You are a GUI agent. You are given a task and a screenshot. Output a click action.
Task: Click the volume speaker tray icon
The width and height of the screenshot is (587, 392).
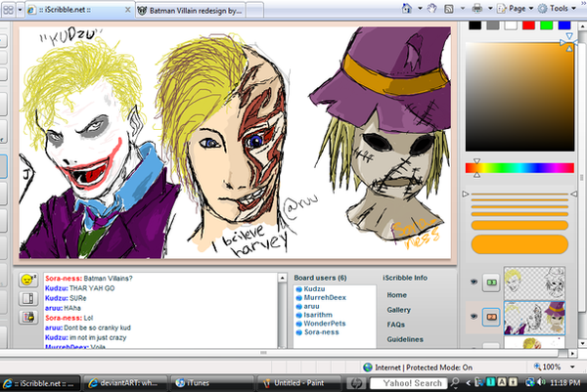541,382
